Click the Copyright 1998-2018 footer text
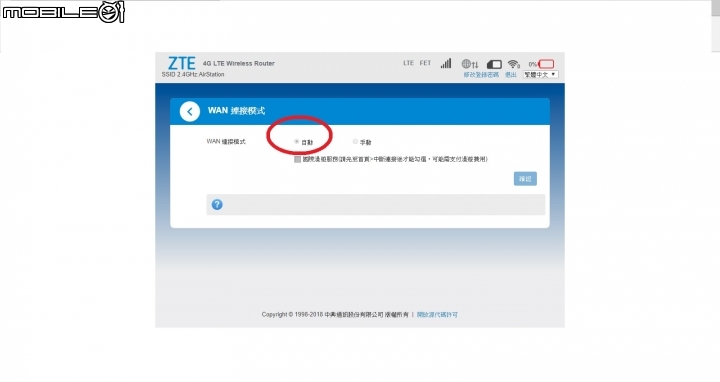The image size is (720, 382). click(335, 315)
